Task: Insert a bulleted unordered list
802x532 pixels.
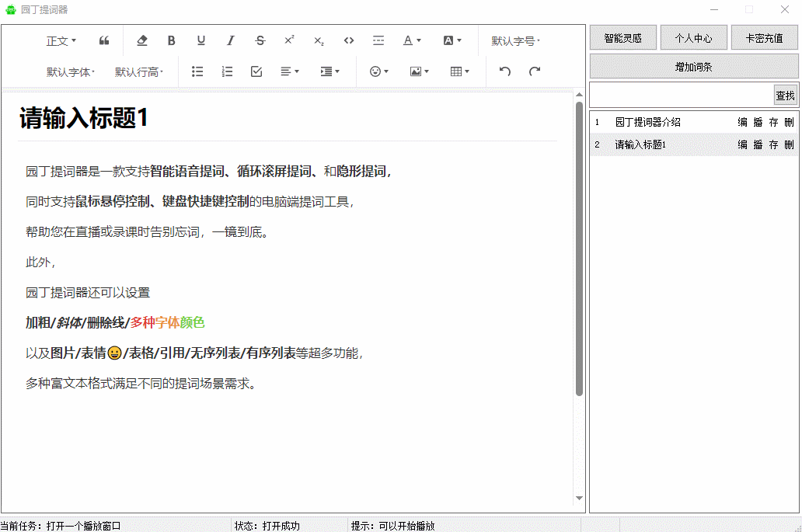Action: 197,71
